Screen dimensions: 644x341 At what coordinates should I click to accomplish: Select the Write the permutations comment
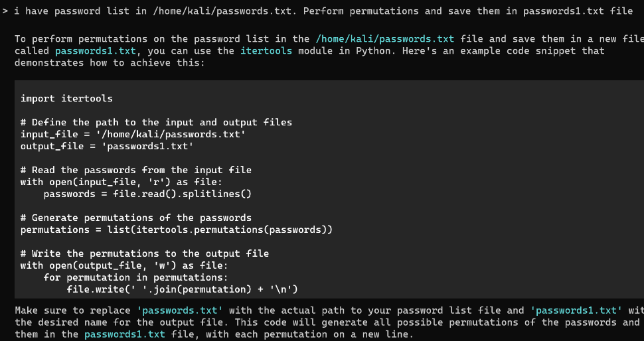[145, 253]
